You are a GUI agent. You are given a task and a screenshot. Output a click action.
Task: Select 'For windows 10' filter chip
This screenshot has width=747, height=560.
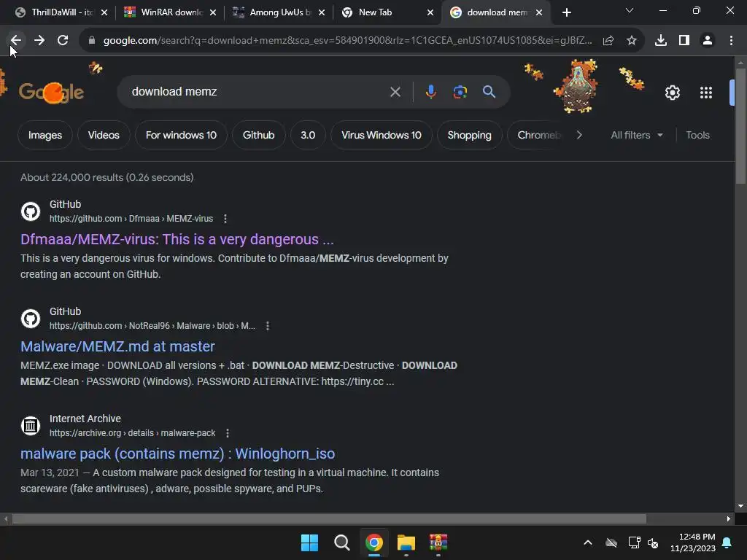pyautogui.click(x=181, y=135)
